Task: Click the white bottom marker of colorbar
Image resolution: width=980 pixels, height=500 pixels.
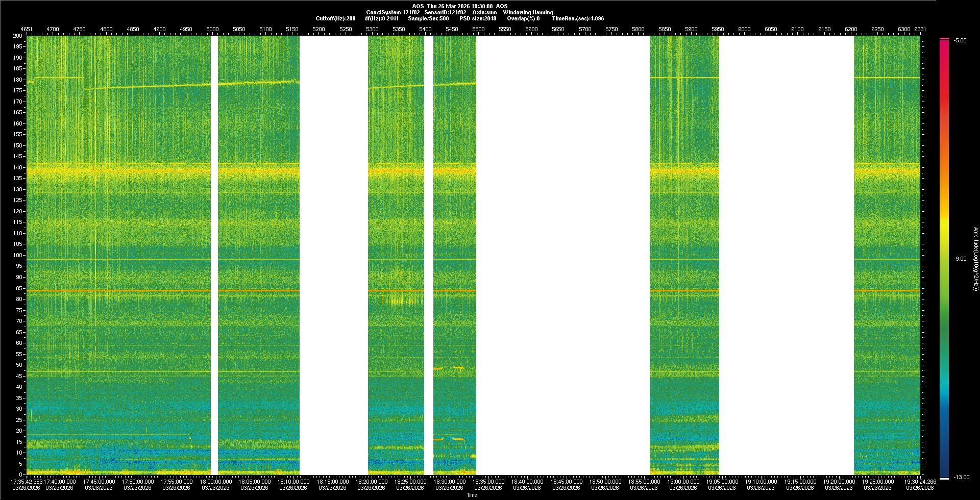Action: [944, 479]
